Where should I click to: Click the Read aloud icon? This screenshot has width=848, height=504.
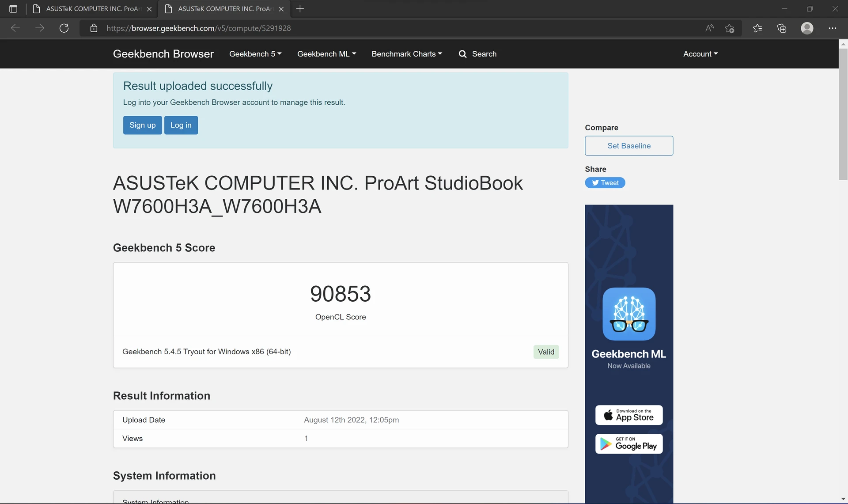[709, 28]
